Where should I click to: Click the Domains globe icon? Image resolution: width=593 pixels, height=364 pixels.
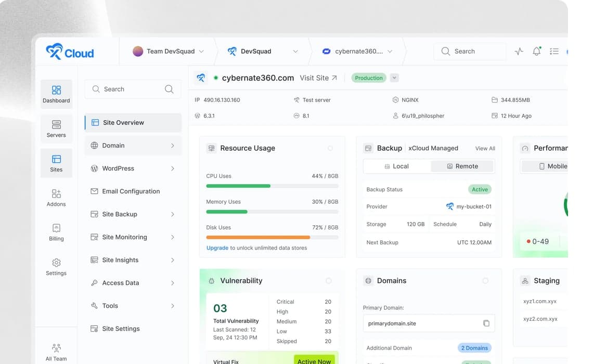[x=368, y=280]
